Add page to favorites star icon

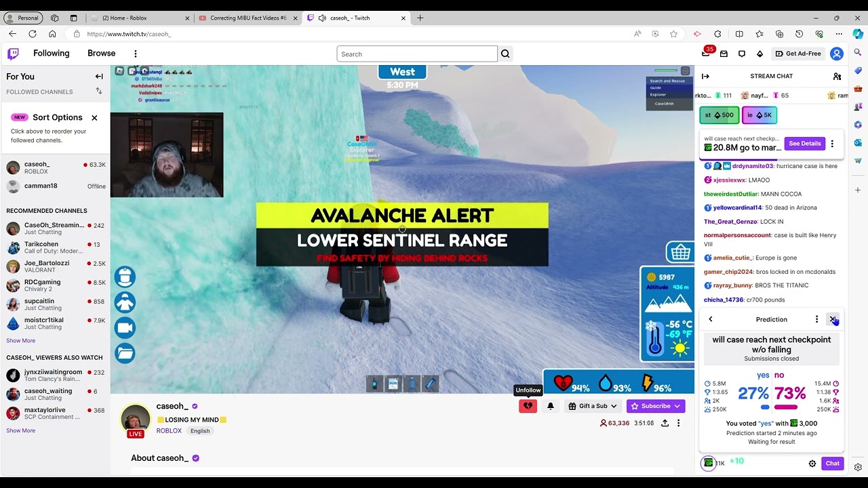[673, 34]
